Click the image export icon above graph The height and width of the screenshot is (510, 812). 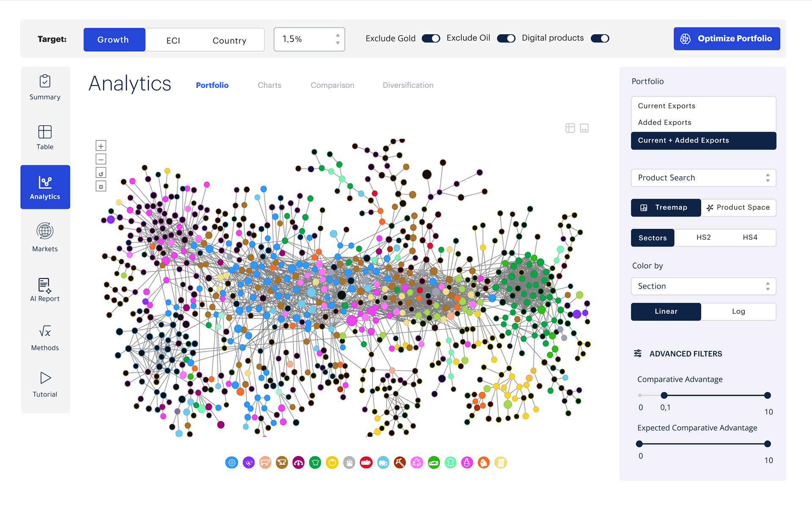pos(584,128)
